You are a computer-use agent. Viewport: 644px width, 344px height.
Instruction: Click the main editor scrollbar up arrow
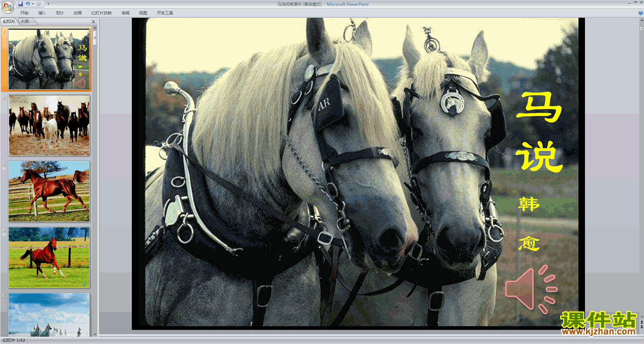642,20
